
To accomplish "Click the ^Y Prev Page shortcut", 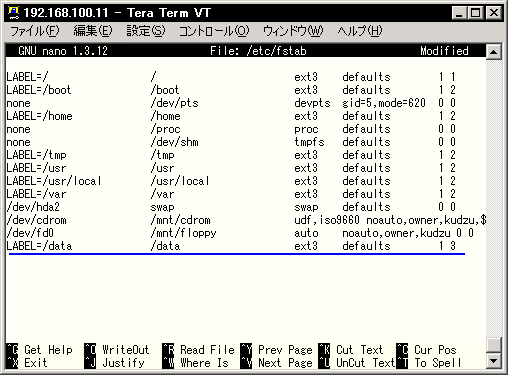I will [276, 350].
